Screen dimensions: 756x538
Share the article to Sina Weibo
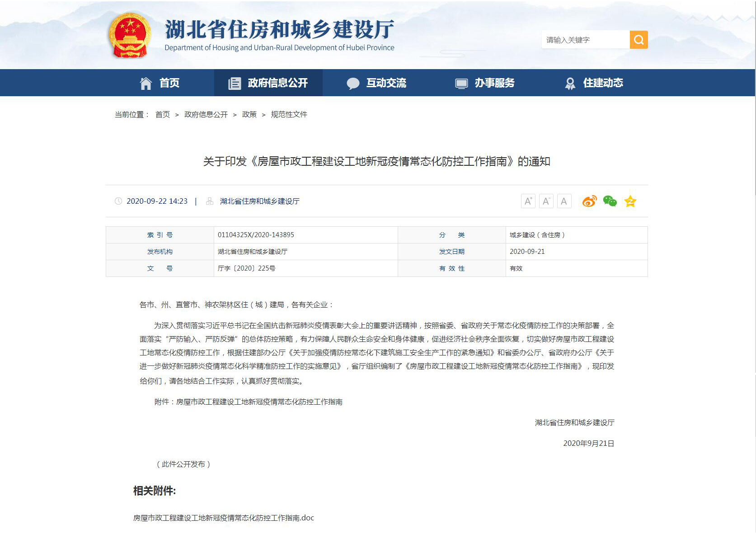(x=589, y=201)
